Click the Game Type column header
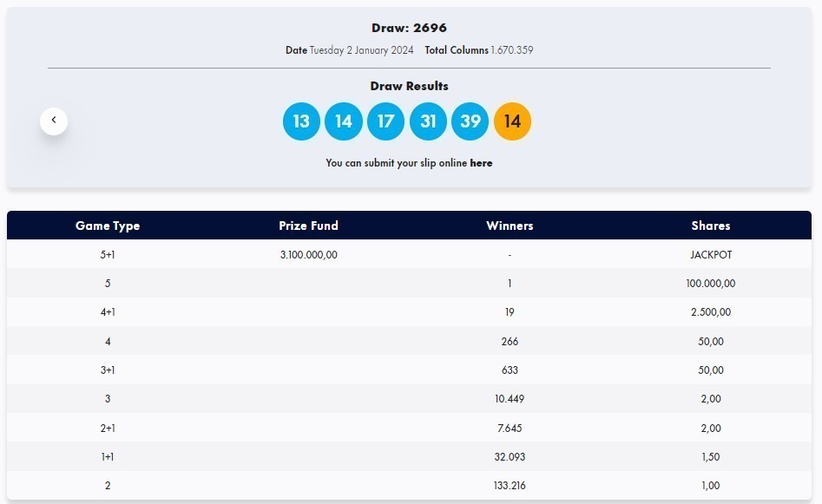Screen dimensions: 822x504 pos(108,226)
